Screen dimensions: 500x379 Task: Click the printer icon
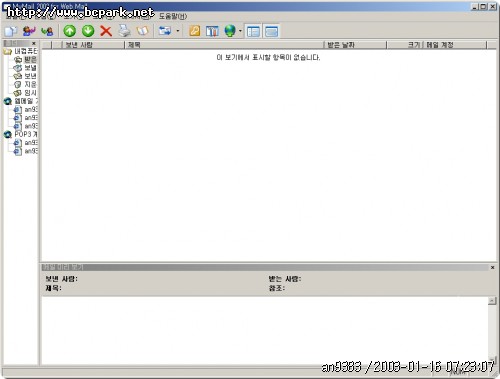click(x=124, y=31)
